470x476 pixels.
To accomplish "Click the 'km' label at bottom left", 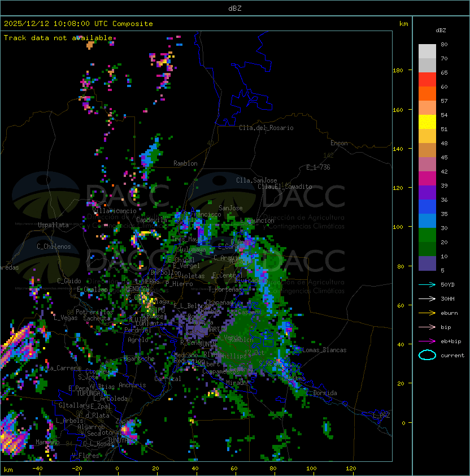I will click(8, 470).
